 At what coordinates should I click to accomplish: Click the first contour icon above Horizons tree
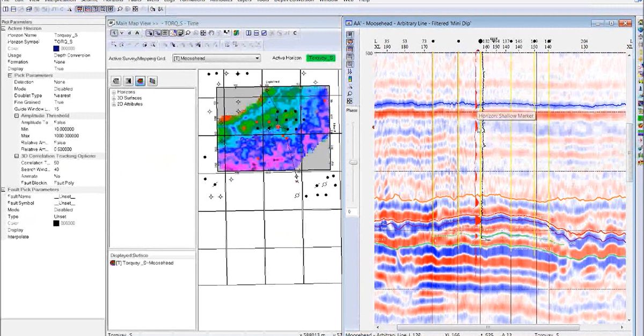(116, 81)
